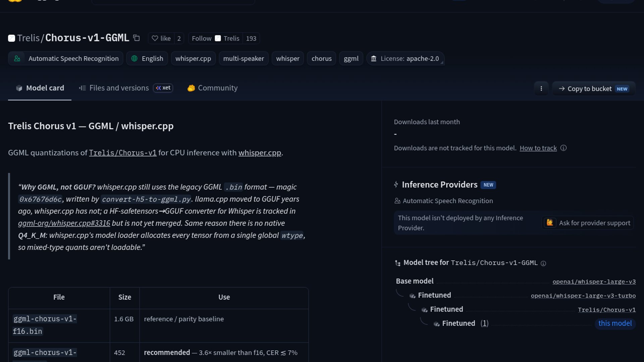Click the xet badge on Files and versions
This screenshot has height=362, width=644.
pyautogui.click(x=163, y=88)
